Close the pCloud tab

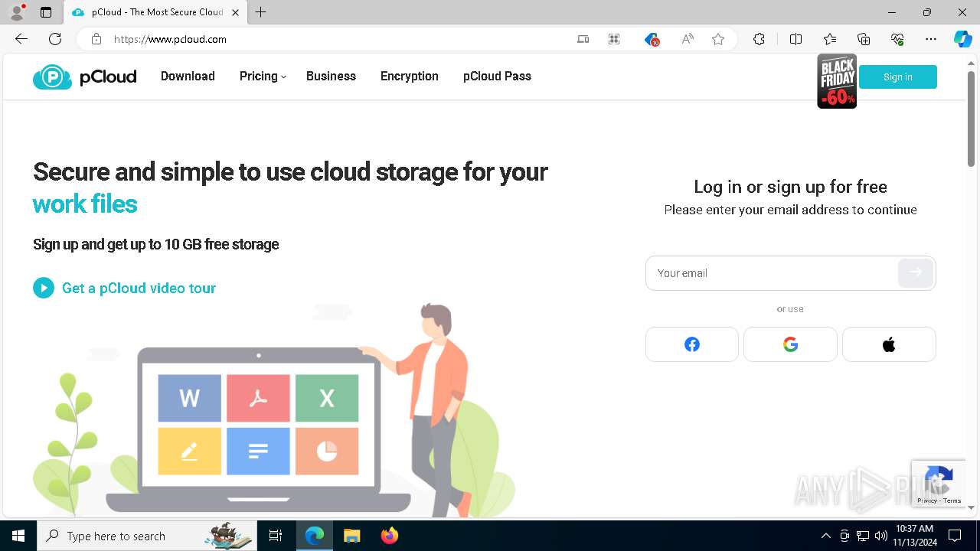(x=235, y=12)
